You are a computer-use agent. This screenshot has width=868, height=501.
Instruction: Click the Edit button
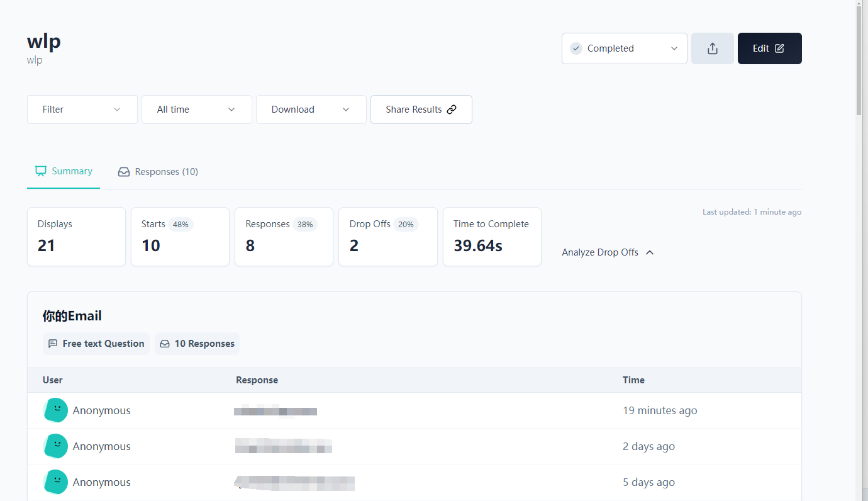[769, 48]
